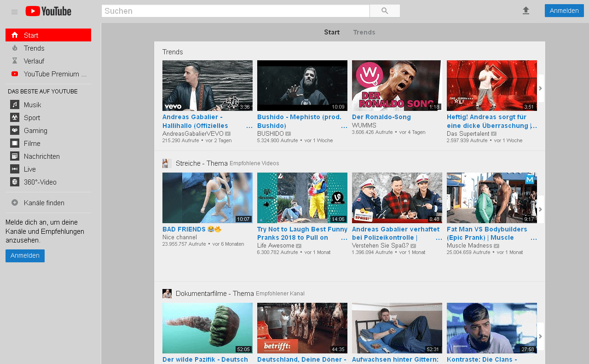This screenshot has height=364, width=589.
Task: Open the WUMMS channel link
Action: coord(364,125)
